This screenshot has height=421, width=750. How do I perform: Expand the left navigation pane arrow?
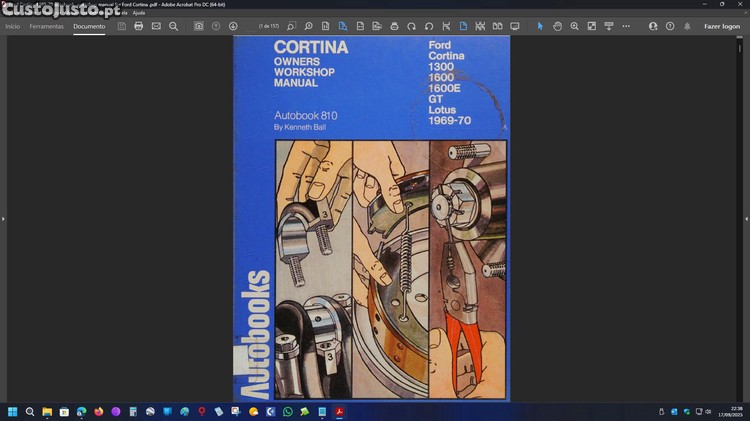(3, 218)
